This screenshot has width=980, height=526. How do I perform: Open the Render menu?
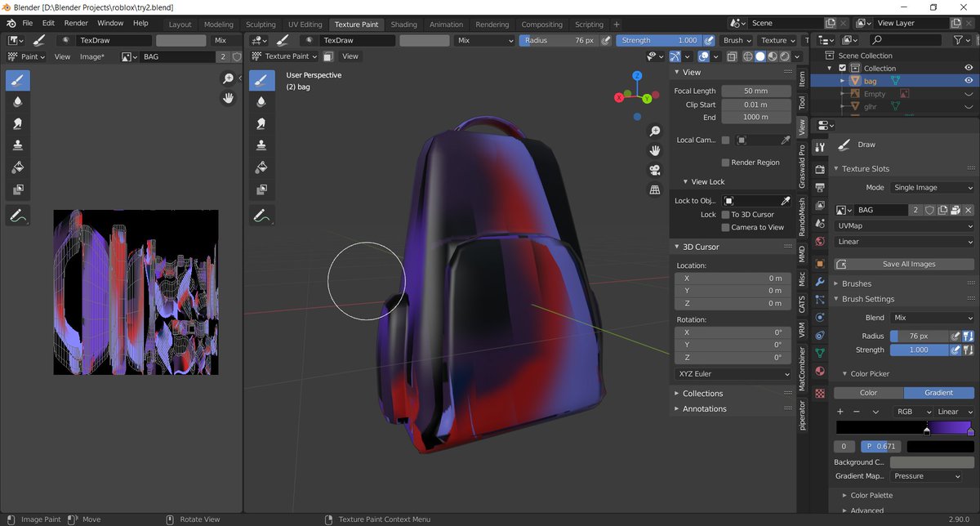(x=76, y=23)
